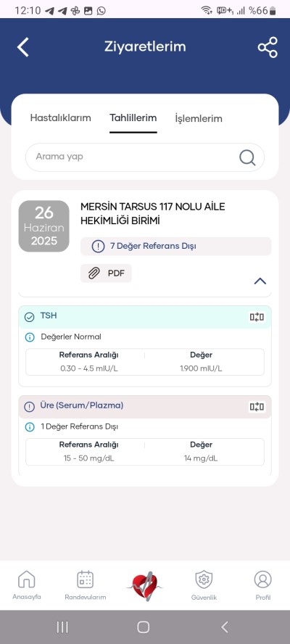Switch to İşlemlerim tab
The height and width of the screenshot is (644, 290).
[x=199, y=119]
